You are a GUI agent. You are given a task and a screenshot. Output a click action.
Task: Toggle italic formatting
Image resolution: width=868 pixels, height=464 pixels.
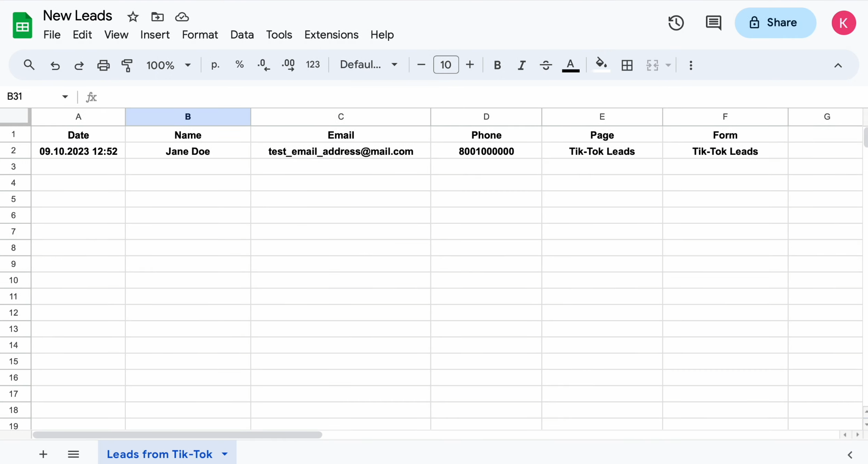[521, 65]
